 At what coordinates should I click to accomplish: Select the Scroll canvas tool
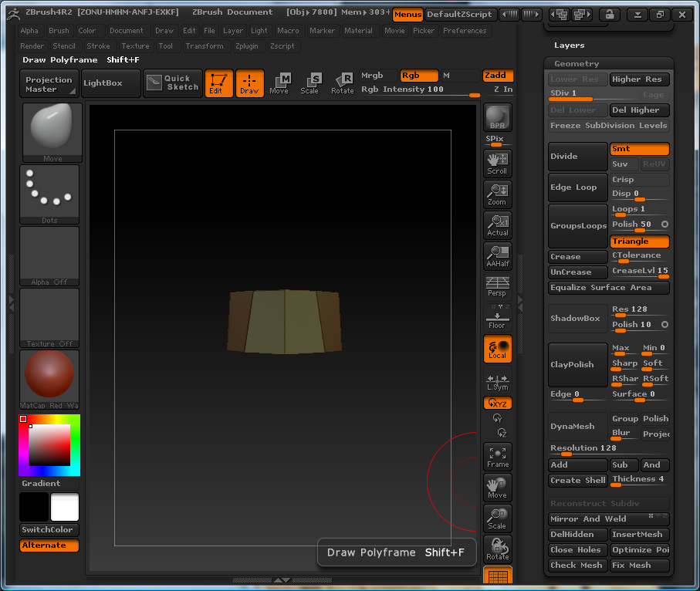tap(497, 163)
